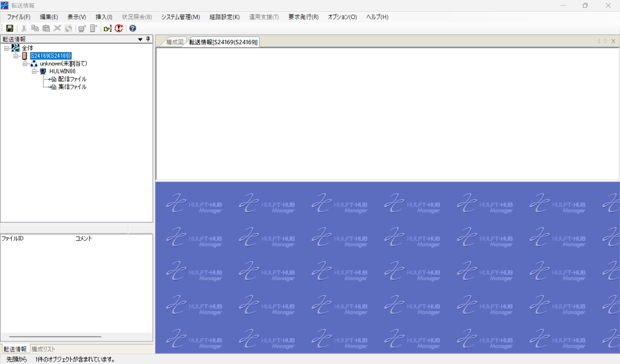The height and width of the screenshot is (364, 620).
Task: Open help via blue question icon
Action: click(x=132, y=28)
